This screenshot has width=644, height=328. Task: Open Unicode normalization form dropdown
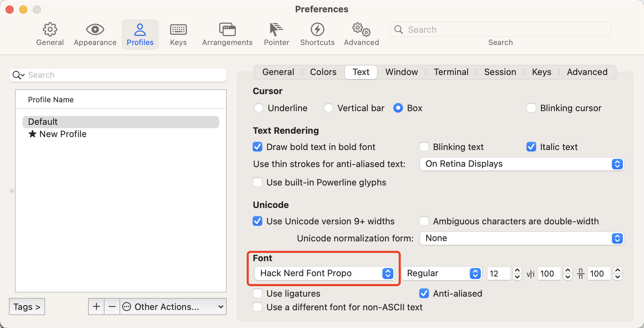[522, 238]
